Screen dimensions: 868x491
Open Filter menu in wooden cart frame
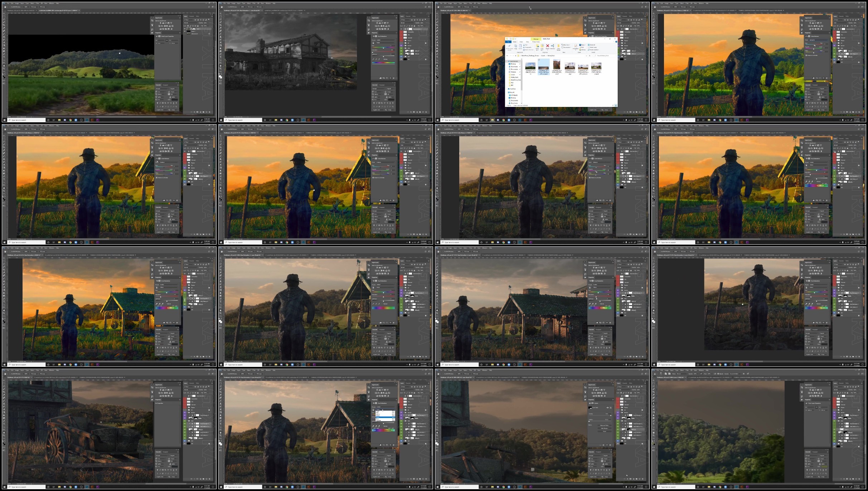37,370
